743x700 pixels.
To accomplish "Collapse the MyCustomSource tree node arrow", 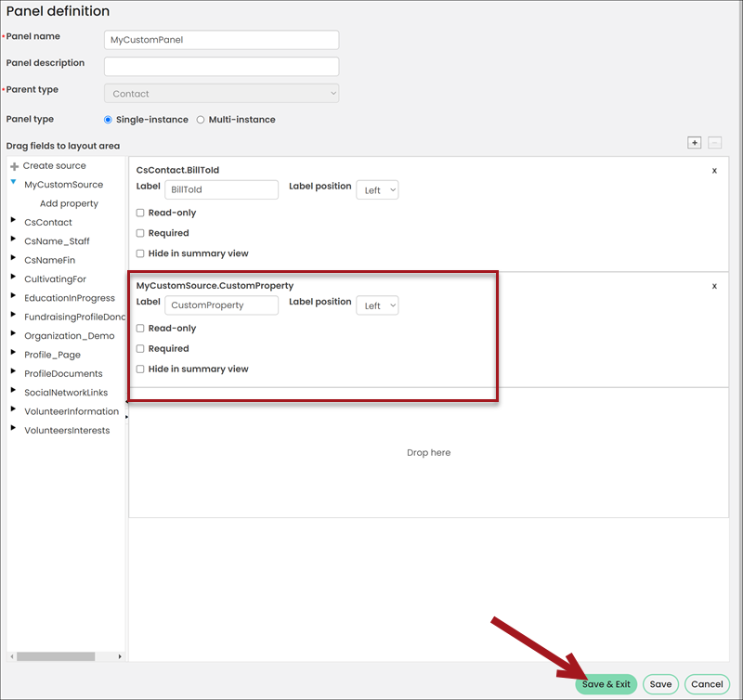I will click(x=13, y=182).
